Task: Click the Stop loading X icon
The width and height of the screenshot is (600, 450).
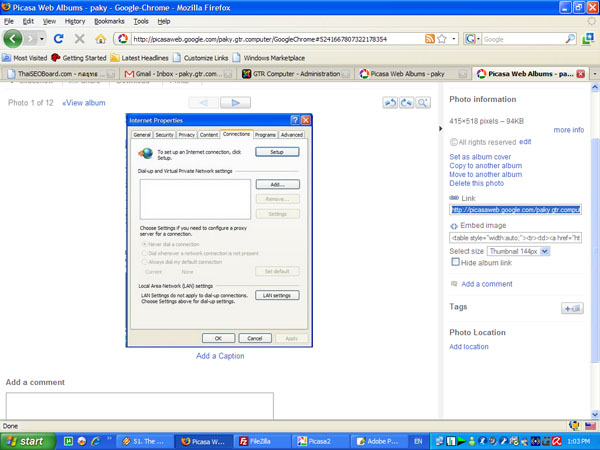Action: (x=80, y=39)
